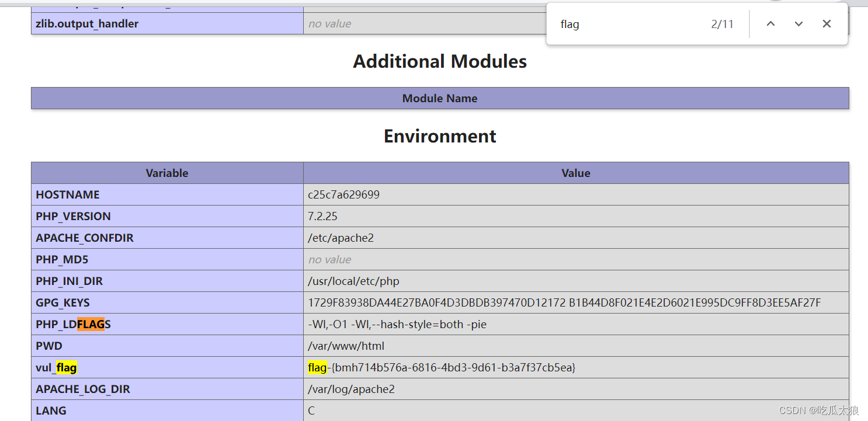Viewport: 868px width, 421px height.
Task: Click the HOSTNAME variable cell
Action: pyautogui.click(x=167, y=194)
